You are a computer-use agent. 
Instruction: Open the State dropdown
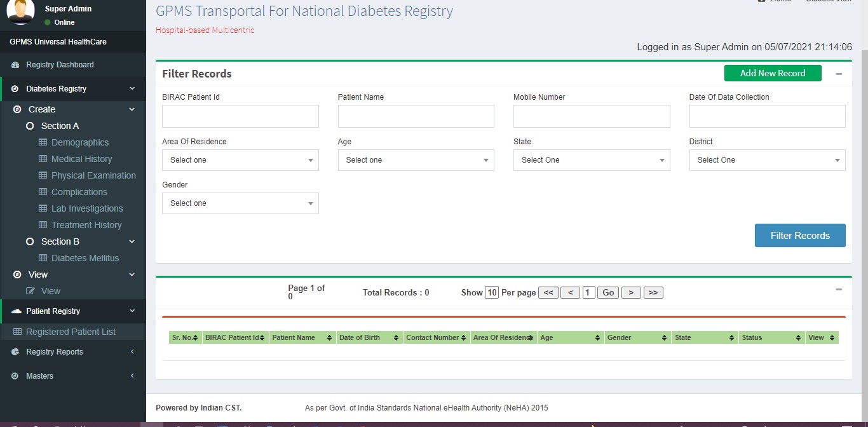(x=591, y=160)
